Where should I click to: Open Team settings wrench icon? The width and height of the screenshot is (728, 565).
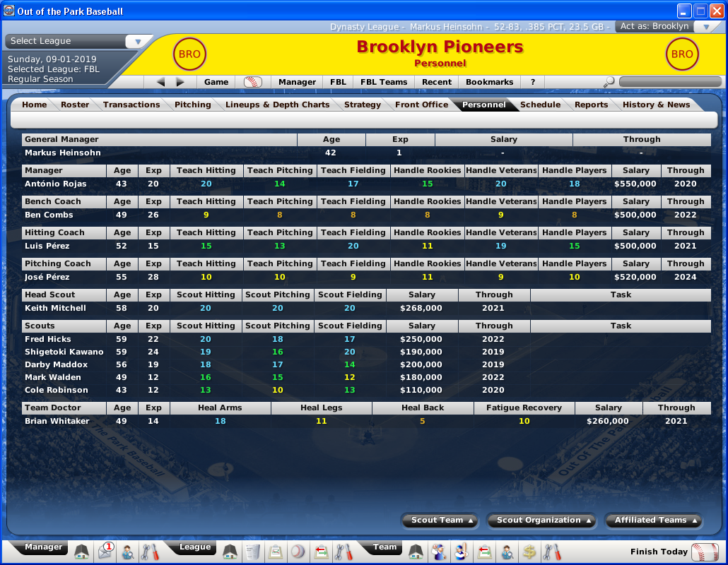[x=551, y=552]
